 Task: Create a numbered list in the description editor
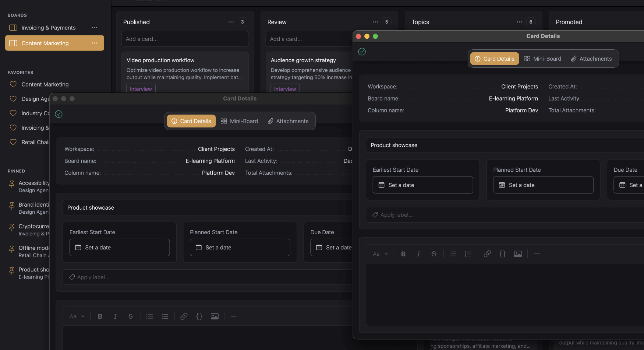[468, 253]
